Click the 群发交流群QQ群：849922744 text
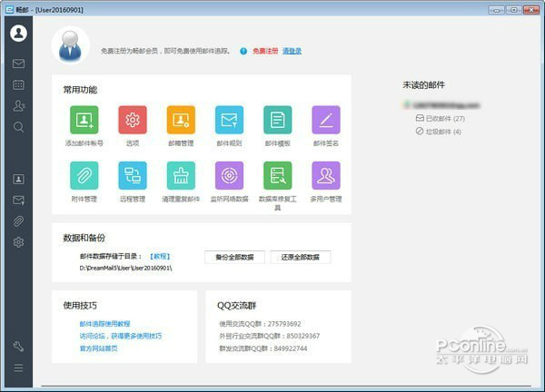 (x=263, y=348)
